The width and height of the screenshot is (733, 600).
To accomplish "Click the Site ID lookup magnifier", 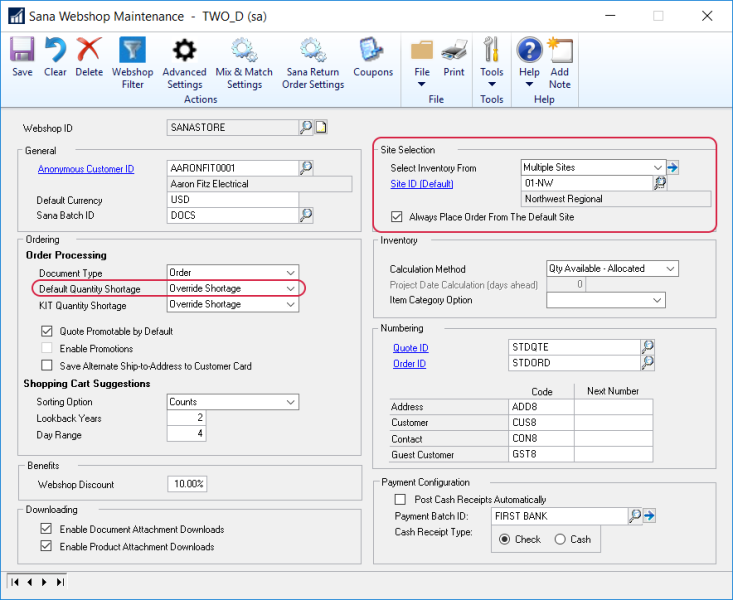I will tap(660, 183).
